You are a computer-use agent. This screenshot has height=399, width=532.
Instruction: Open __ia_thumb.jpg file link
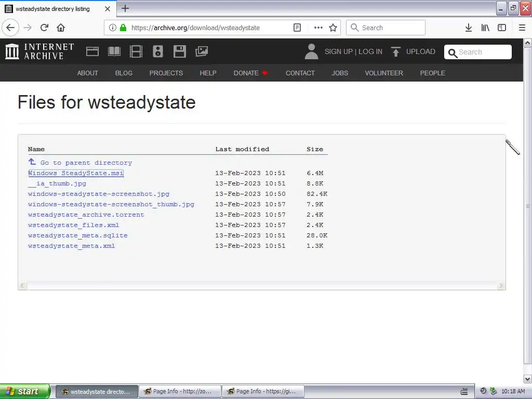point(57,183)
